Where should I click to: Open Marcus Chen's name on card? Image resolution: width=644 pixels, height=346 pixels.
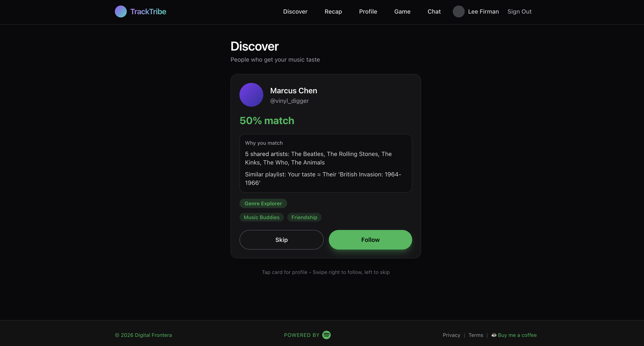pos(294,91)
